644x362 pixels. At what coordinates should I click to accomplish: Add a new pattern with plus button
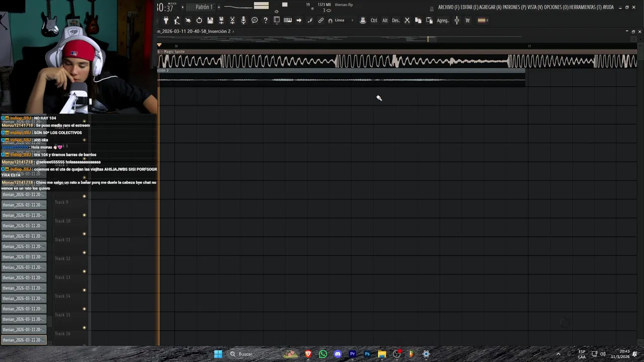pyautogui.click(x=219, y=7)
